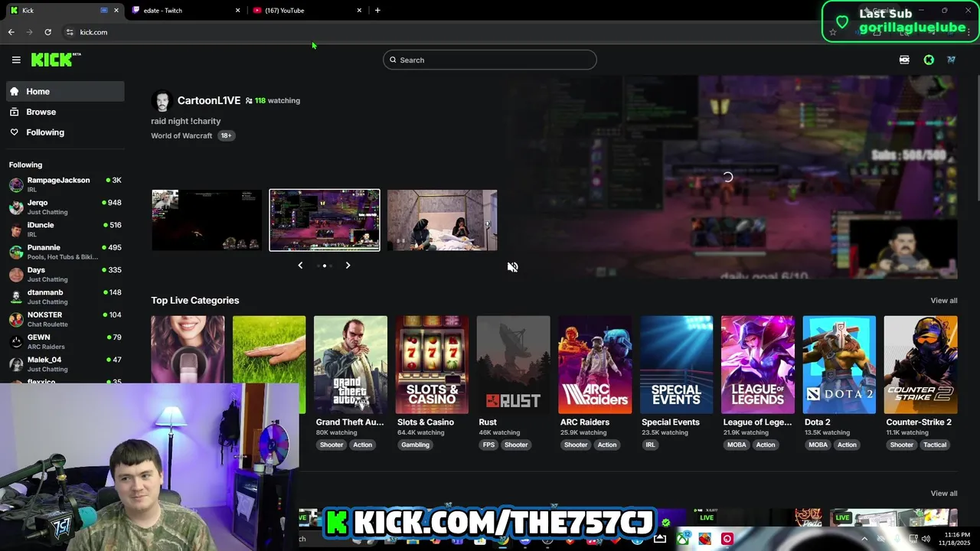Open Days channel from Following list
Image resolution: width=980 pixels, height=551 pixels.
pyautogui.click(x=64, y=274)
